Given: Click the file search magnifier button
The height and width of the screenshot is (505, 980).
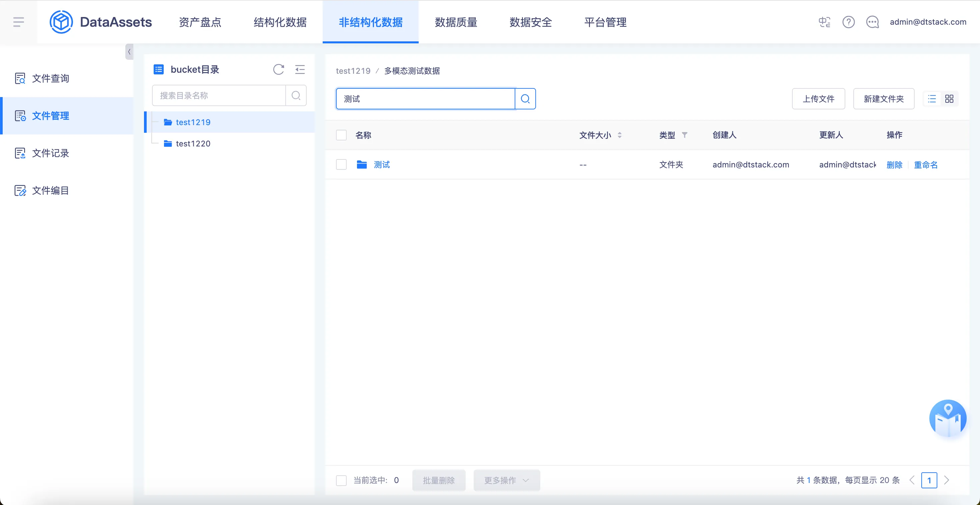Looking at the screenshot, I should coord(525,99).
